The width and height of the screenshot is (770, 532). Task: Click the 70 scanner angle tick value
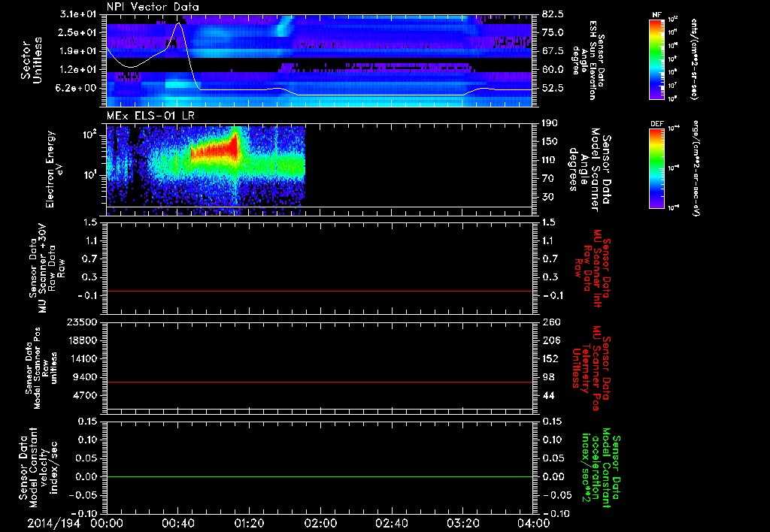click(547, 179)
